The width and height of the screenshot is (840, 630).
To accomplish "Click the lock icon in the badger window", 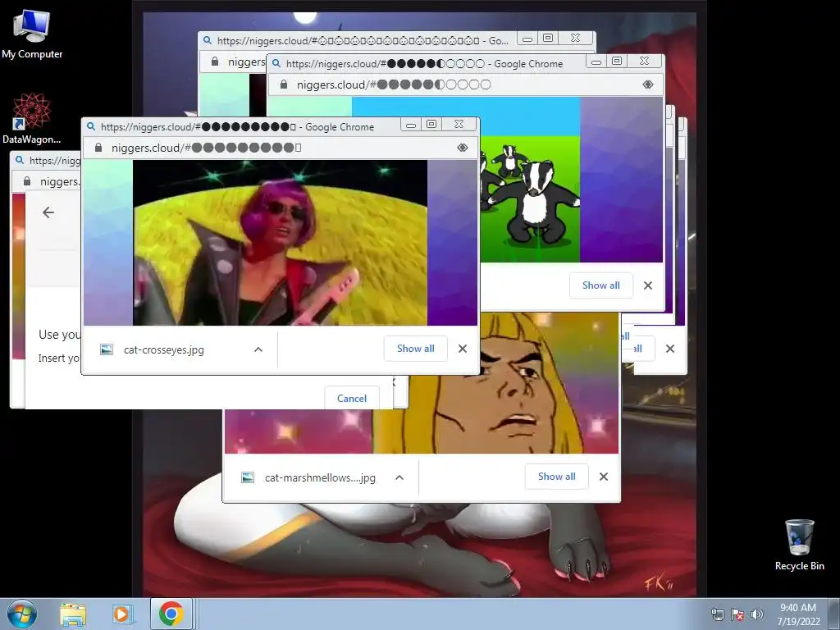I will (x=283, y=84).
